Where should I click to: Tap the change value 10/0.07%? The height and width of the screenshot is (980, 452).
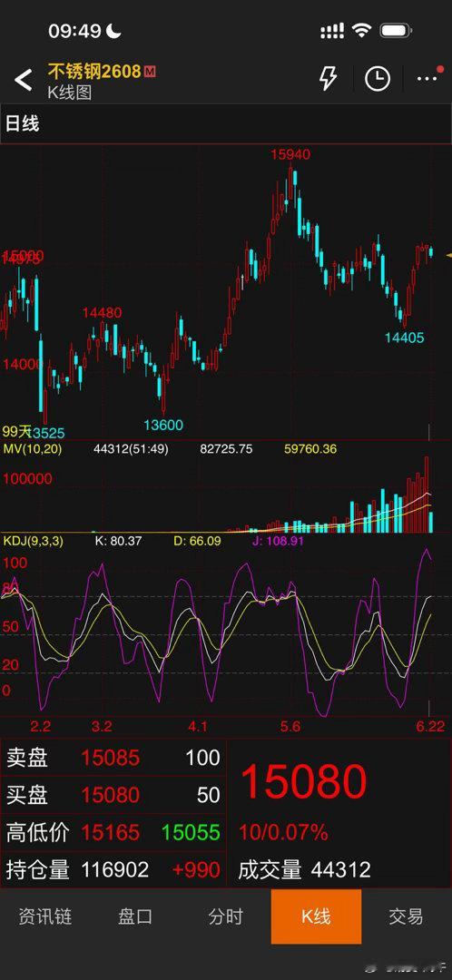(283, 832)
